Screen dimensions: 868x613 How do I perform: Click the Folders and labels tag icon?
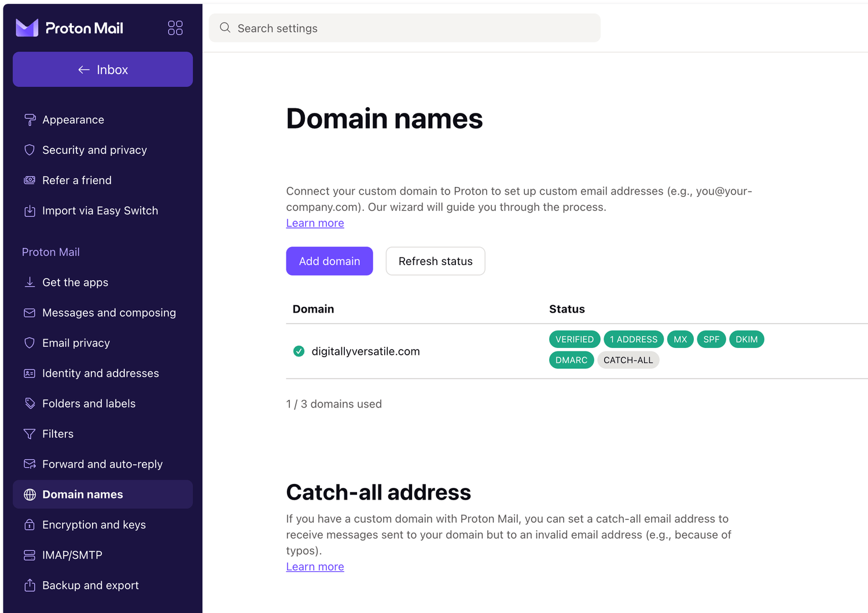30,403
